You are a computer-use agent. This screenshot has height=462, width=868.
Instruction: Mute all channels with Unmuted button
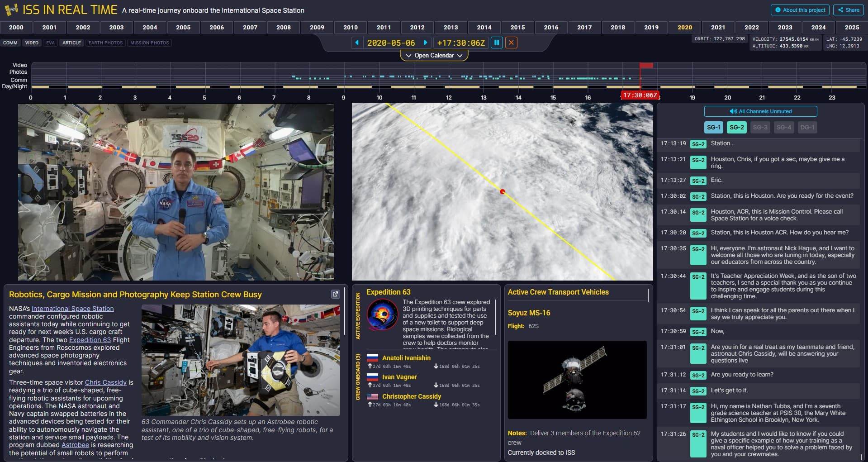point(760,111)
